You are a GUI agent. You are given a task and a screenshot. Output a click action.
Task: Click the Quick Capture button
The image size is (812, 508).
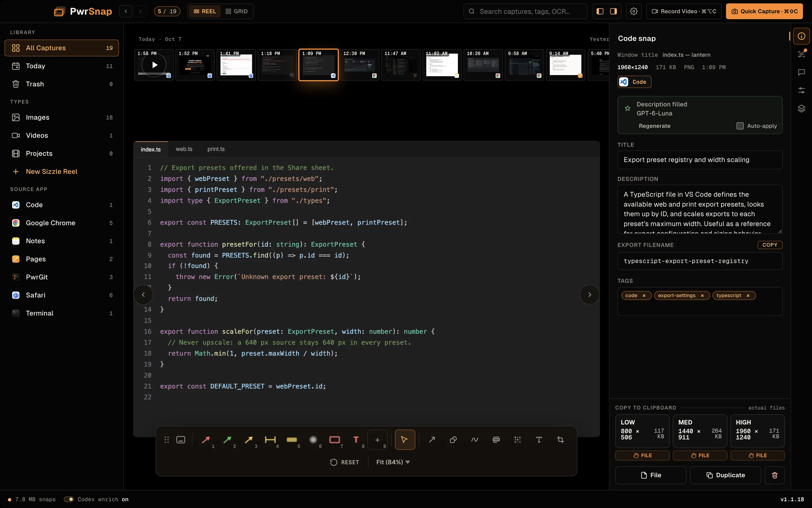click(764, 11)
